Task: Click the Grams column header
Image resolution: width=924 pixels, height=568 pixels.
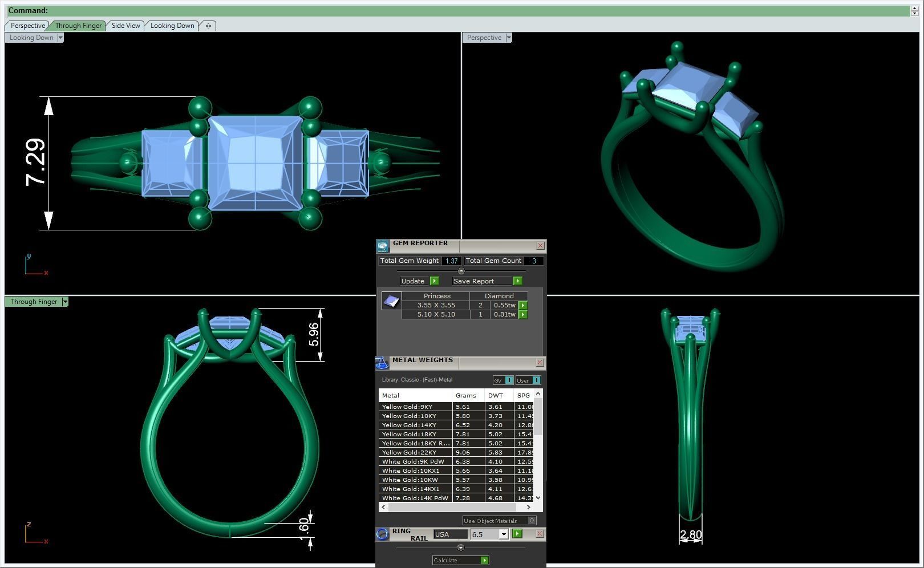Action: click(468, 395)
